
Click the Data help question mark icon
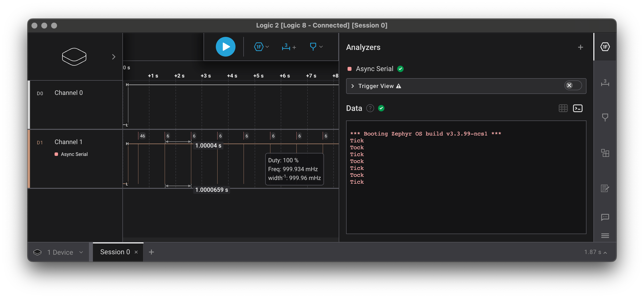point(370,108)
